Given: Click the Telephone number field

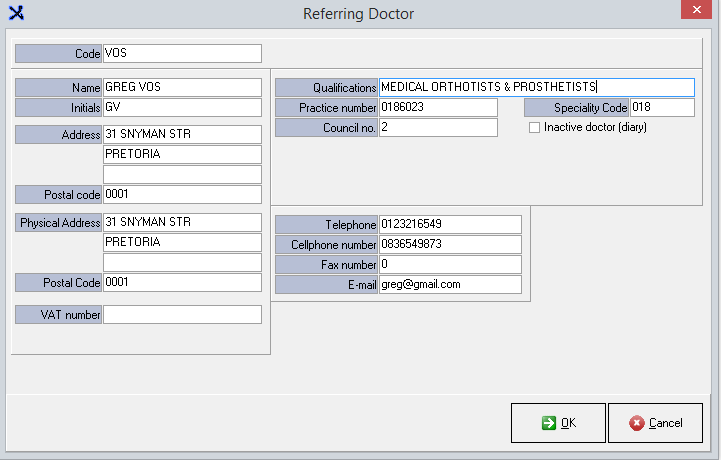Looking at the screenshot, I should 450,225.
